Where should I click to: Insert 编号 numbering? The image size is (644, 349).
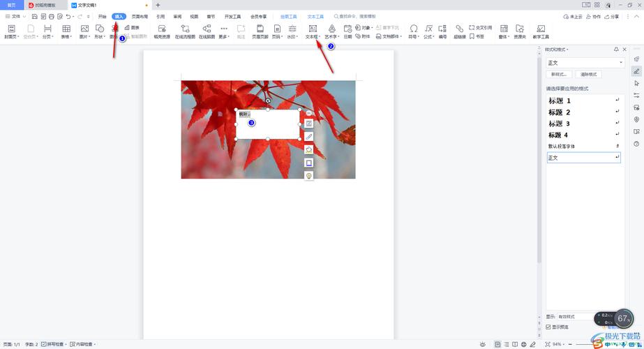coord(442,31)
